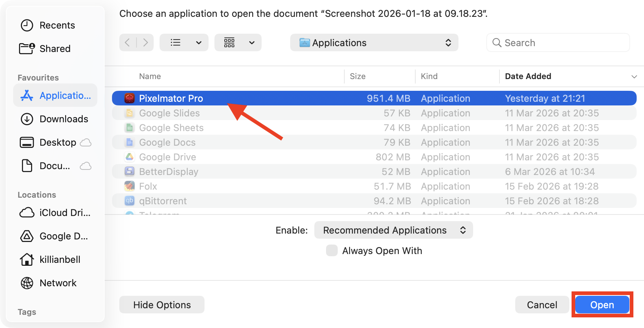Screen dimensions: 644x328
Task: Click the Google Slides app icon
Action: click(130, 113)
